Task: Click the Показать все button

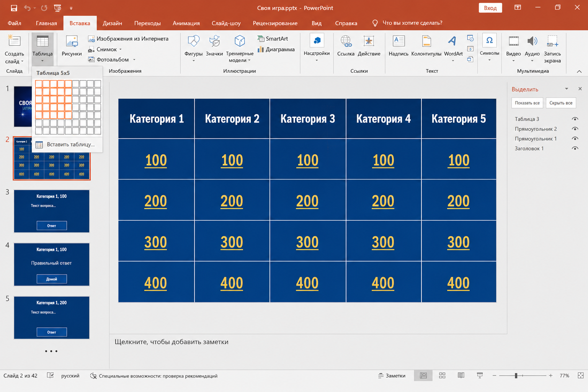Action: coord(527,103)
